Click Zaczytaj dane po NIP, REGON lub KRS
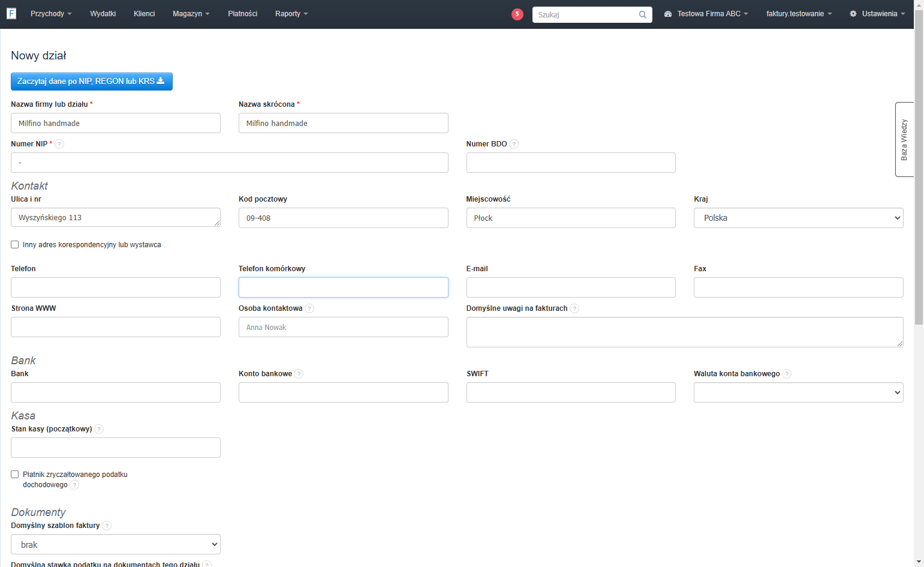Screen dimensions: 924x567 [x=92, y=82]
